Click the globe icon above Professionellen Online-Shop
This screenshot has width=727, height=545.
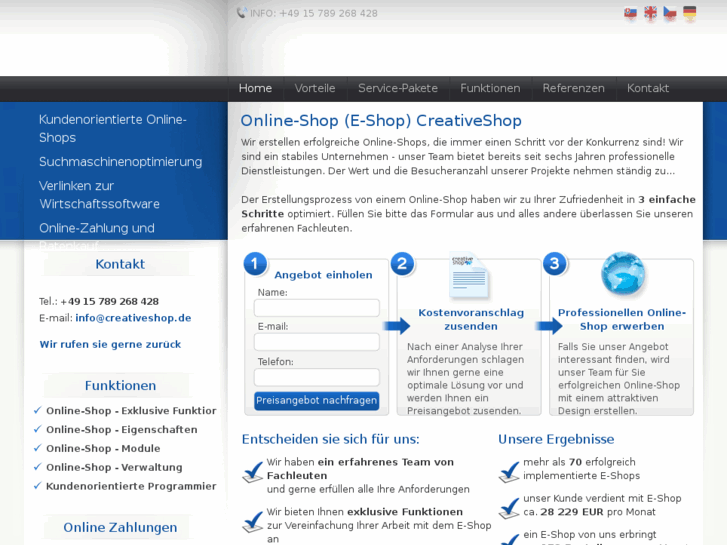[x=622, y=274]
